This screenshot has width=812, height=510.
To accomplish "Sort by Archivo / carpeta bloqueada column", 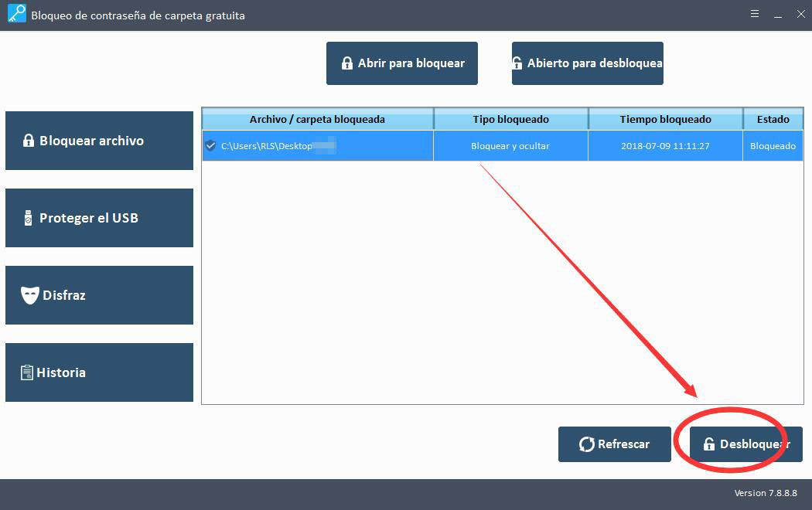I will tap(317, 119).
